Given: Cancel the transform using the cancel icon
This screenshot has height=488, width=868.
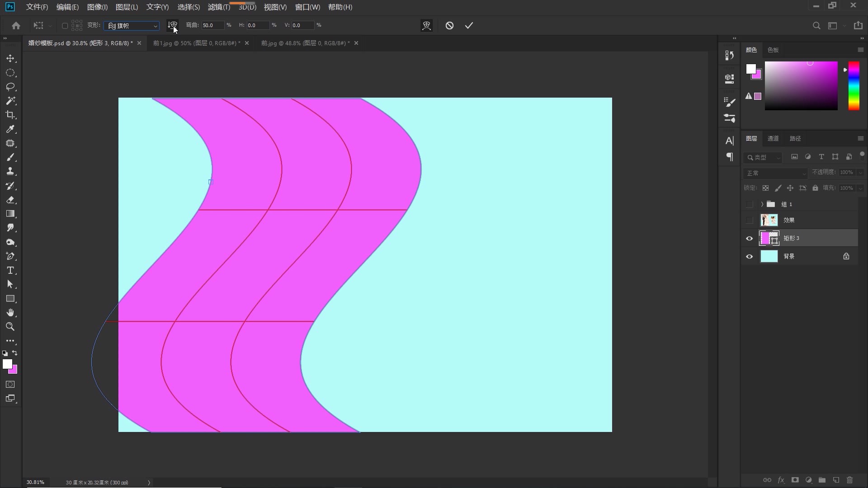Looking at the screenshot, I should point(449,26).
